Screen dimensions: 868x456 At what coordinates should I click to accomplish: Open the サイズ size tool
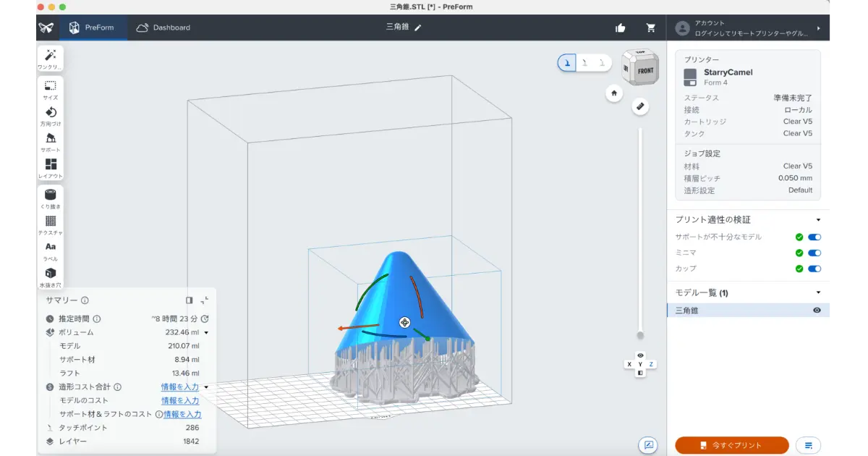tap(51, 90)
